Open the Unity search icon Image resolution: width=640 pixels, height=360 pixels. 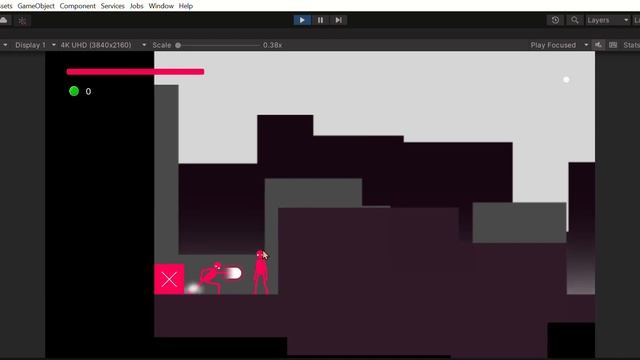(x=575, y=20)
